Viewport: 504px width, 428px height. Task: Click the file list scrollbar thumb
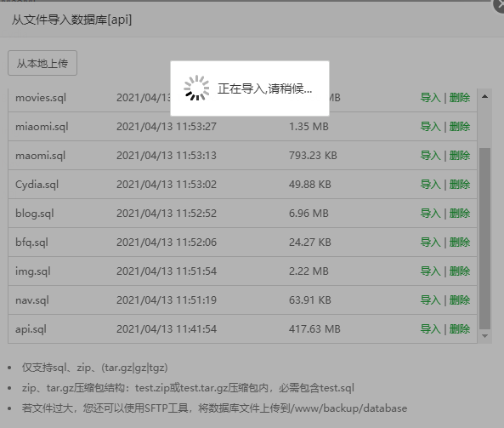point(484,238)
